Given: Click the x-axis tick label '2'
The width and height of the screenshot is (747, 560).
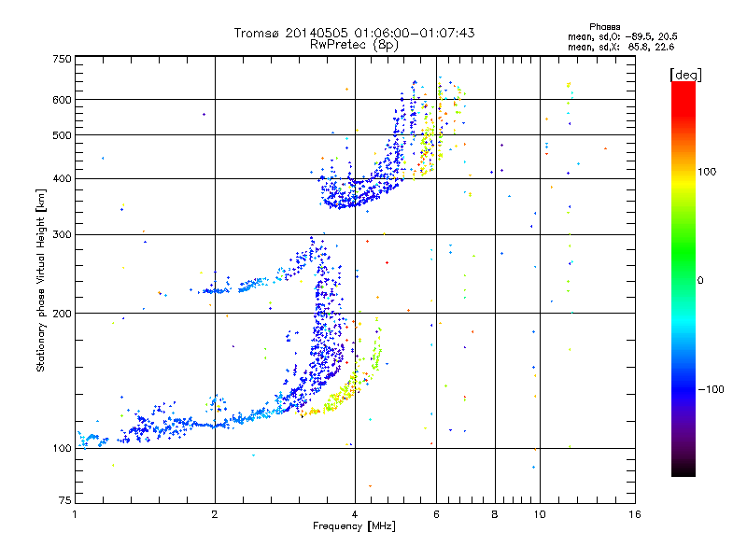Looking at the screenshot, I should point(215,514).
